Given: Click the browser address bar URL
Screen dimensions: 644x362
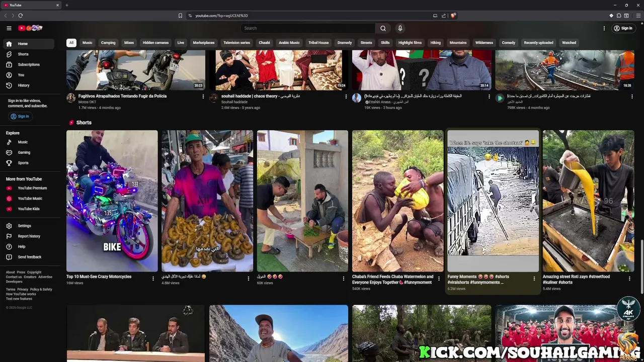Looking at the screenshot, I should coord(221,16).
